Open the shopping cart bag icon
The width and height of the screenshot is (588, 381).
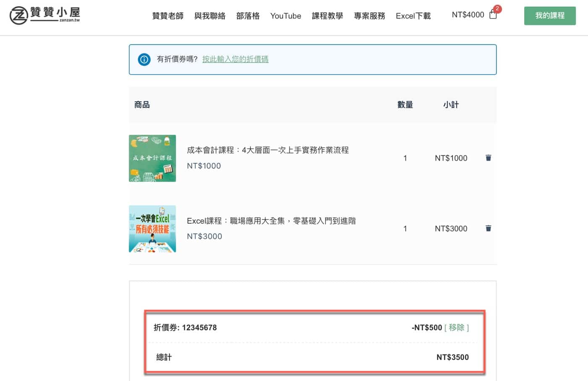point(493,16)
